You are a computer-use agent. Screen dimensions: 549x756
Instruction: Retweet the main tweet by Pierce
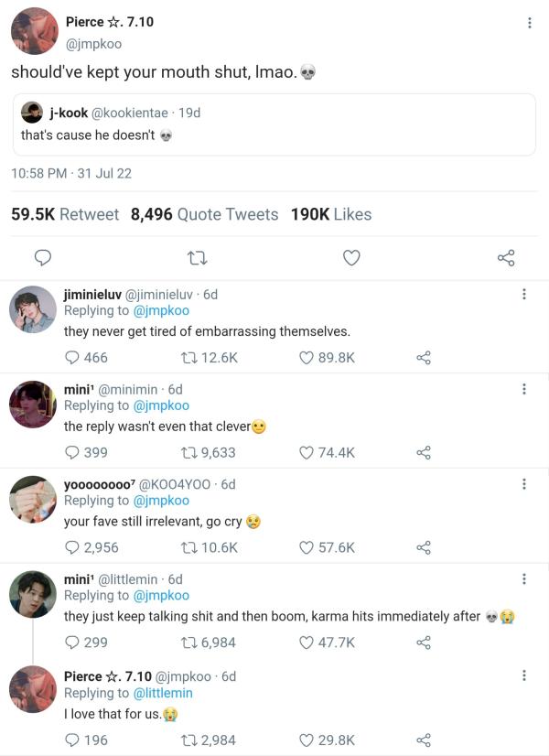coord(197,258)
